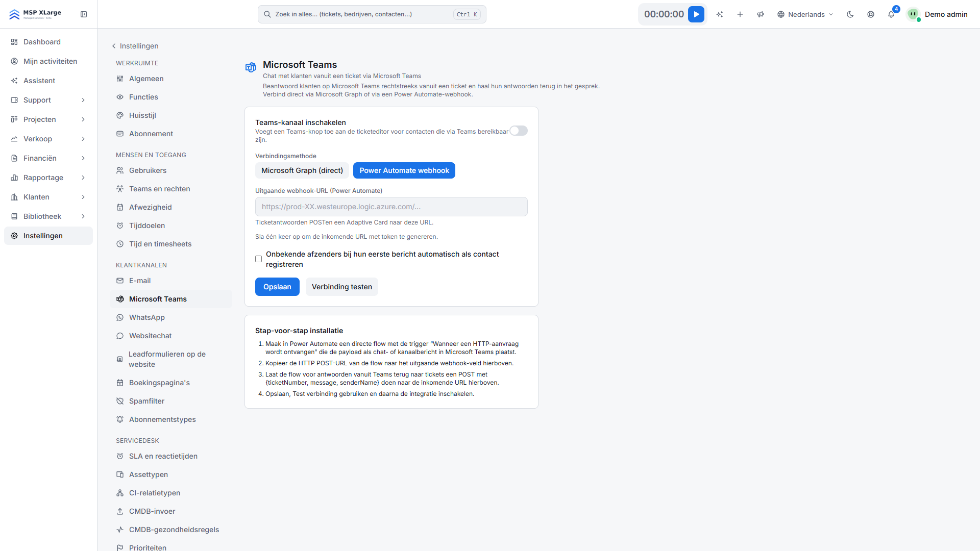The width and height of the screenshot is (980, 551).
Task: Open the announcements megaphone icon
Action: [x=761, y=14]
